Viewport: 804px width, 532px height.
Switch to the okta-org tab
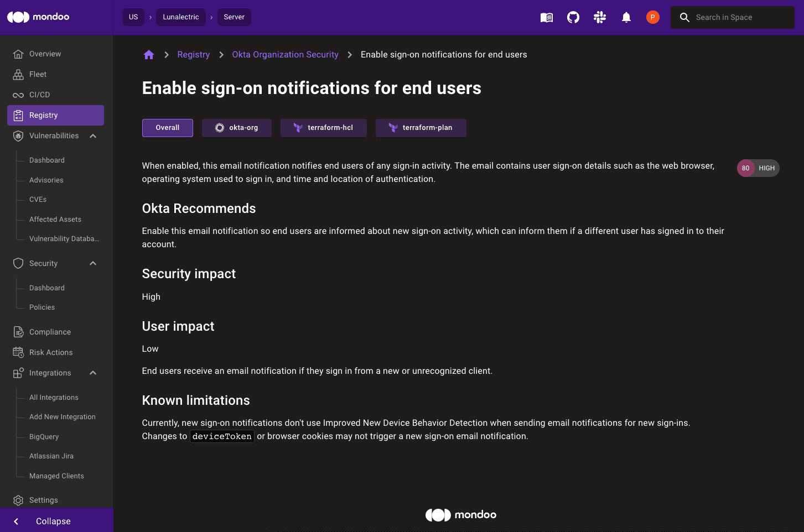[236, 128]
